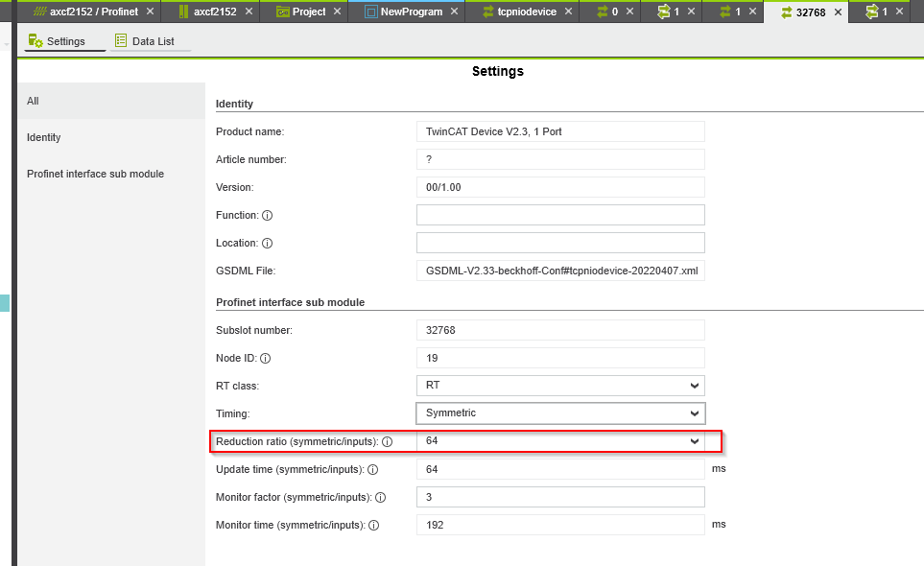Screen dimensions: 924x566
Task: Close the axcf2152 / Profinet tab
Action: point(151,12)
